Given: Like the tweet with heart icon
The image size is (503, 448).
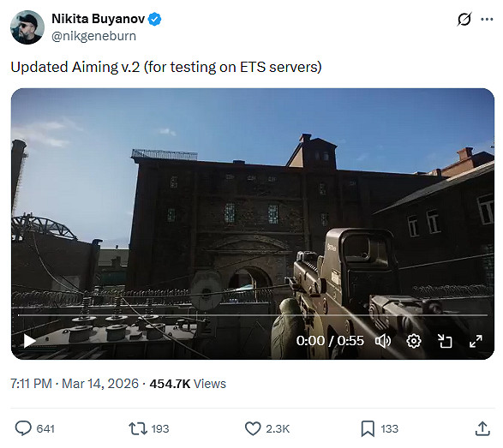Looking at the screenshot, I should [x=253, y=428].
